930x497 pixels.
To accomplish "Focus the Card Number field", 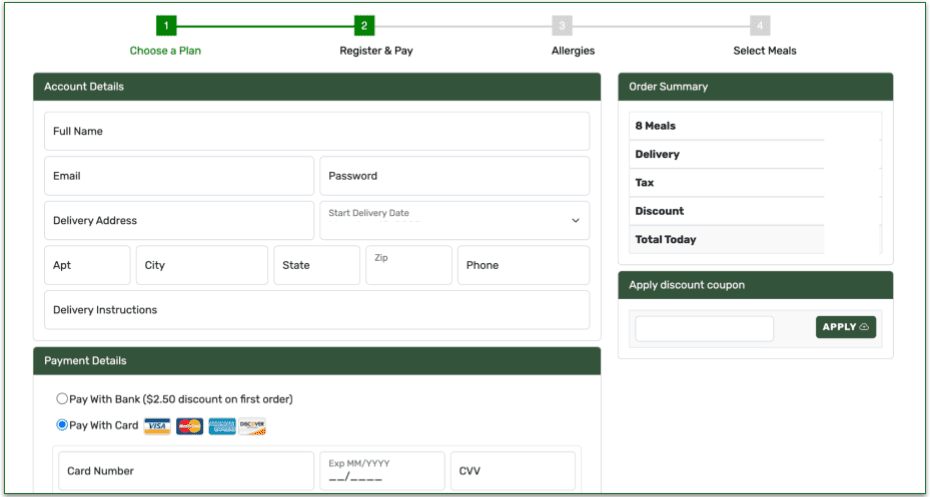I will pos(186,471).
